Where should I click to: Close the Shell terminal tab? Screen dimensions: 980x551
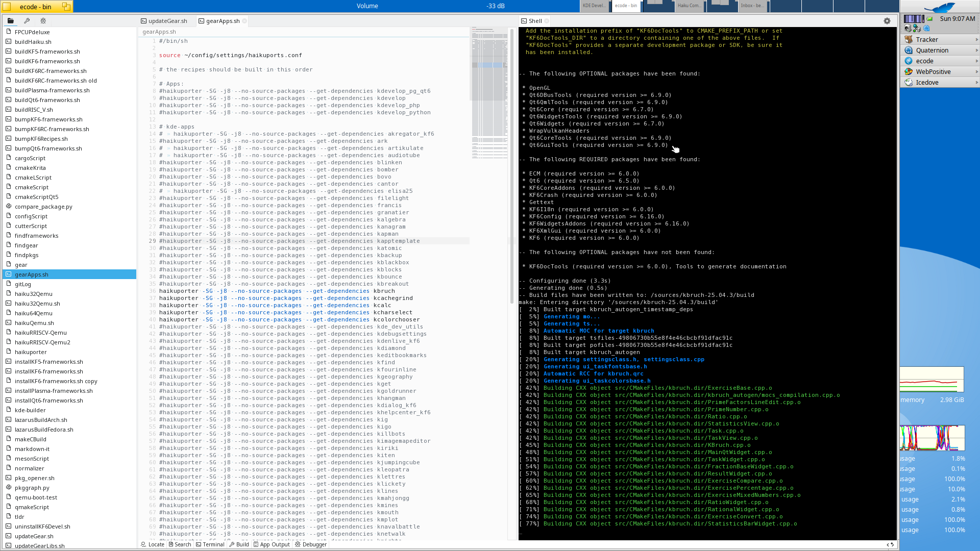pos(547,21)
